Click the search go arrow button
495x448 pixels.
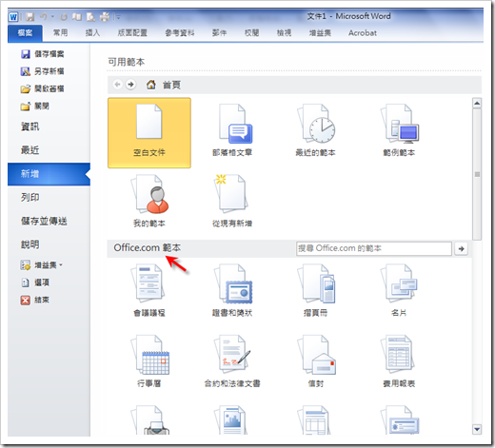[x=461, y=249]
